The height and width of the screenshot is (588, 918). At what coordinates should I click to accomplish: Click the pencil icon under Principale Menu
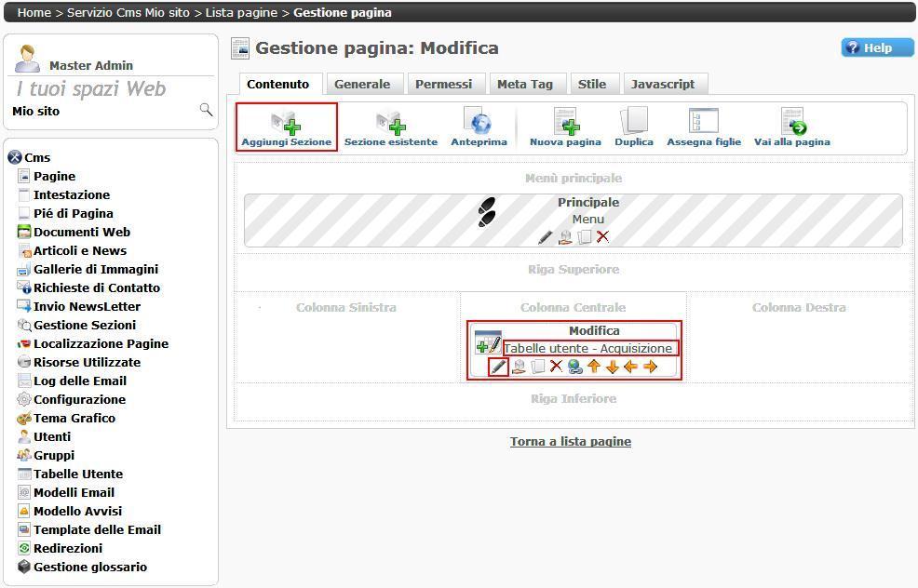pos(546,237)
